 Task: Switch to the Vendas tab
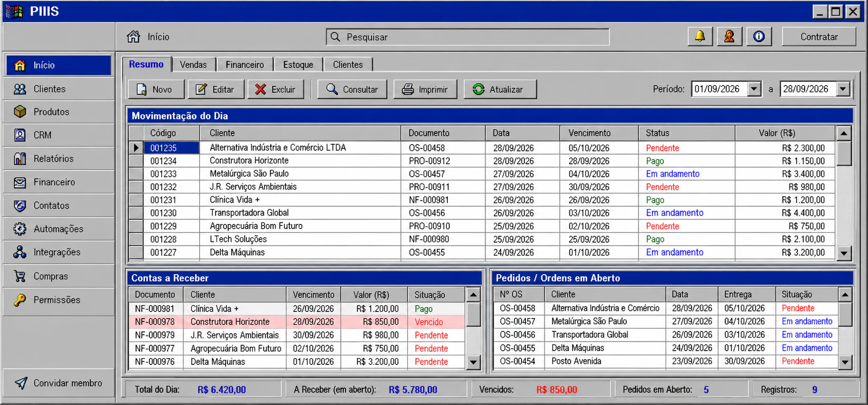[x=193, y=65]
